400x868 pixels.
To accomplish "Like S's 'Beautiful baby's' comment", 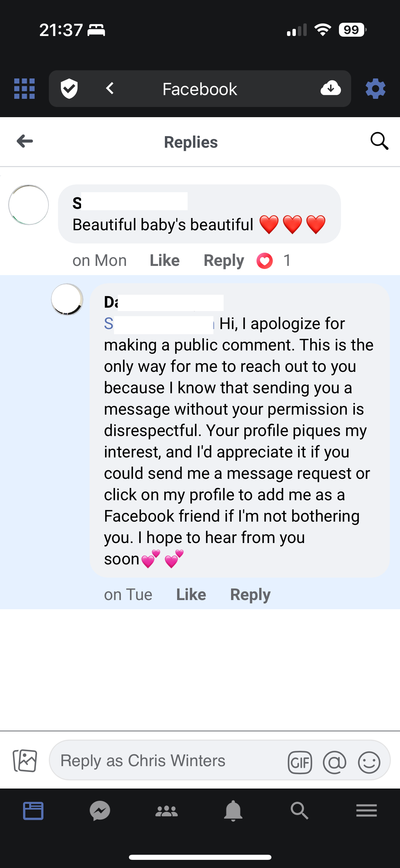I will (164, 260).
